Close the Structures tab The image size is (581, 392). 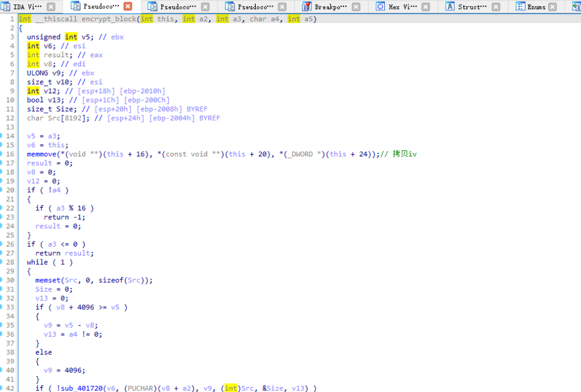pos(496,7)
